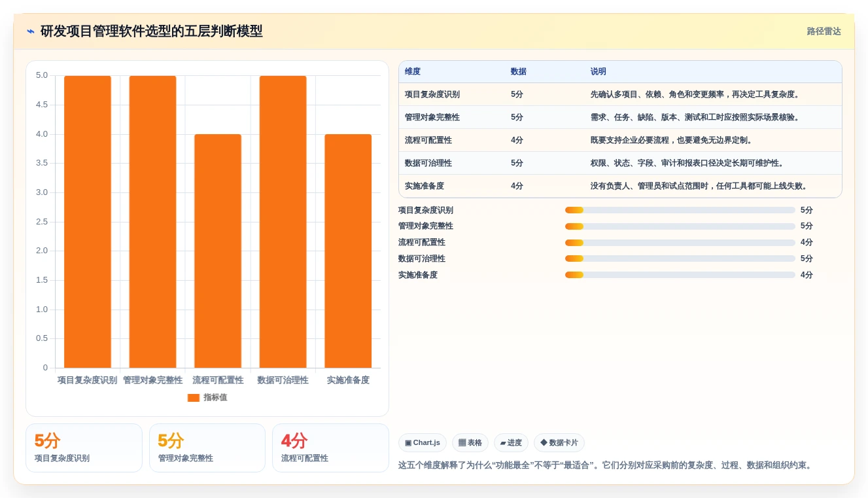
Task: Select the 进度 tag chip
Action: pyautogui.click(x=511, y=443)
